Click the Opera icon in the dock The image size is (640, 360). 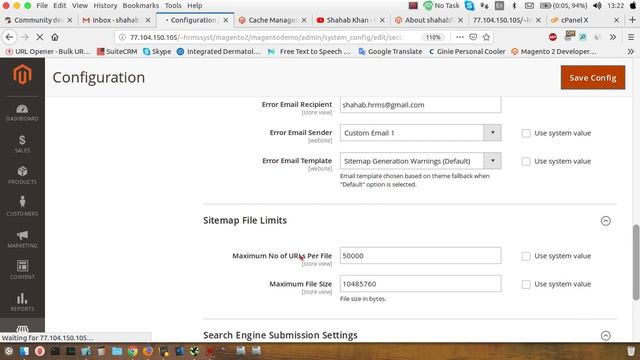pos(40,351)
